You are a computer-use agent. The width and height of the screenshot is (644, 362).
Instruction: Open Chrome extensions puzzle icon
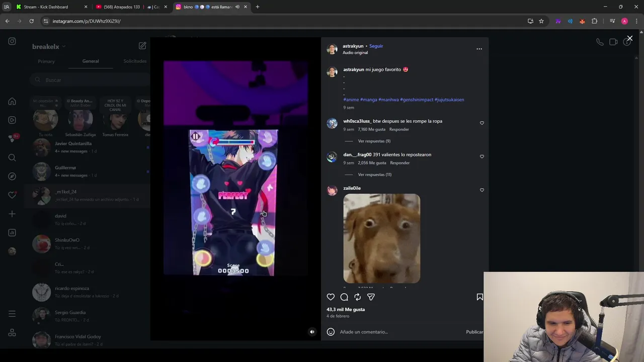coord(595,21)
